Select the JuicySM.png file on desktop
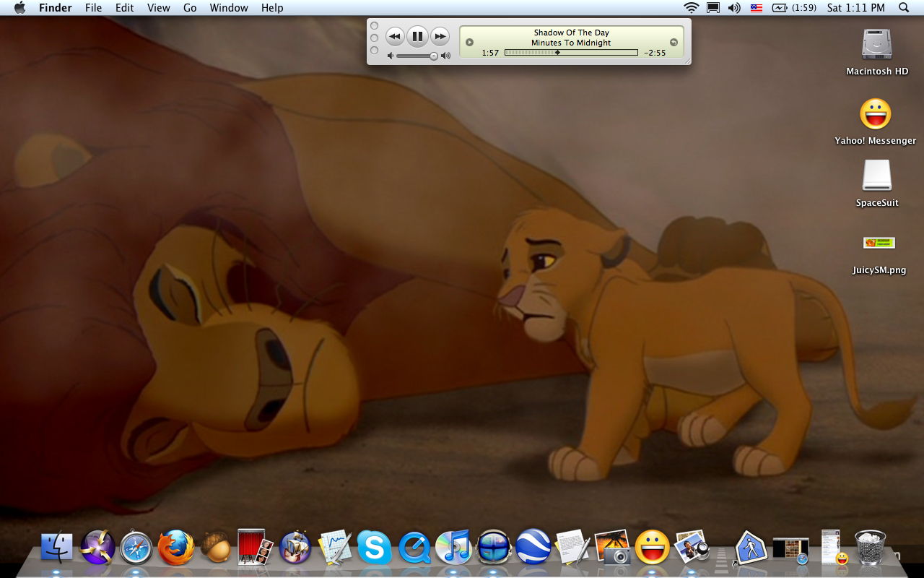The height and width of the screenshot is (578, 924). [x=879, y=243]
